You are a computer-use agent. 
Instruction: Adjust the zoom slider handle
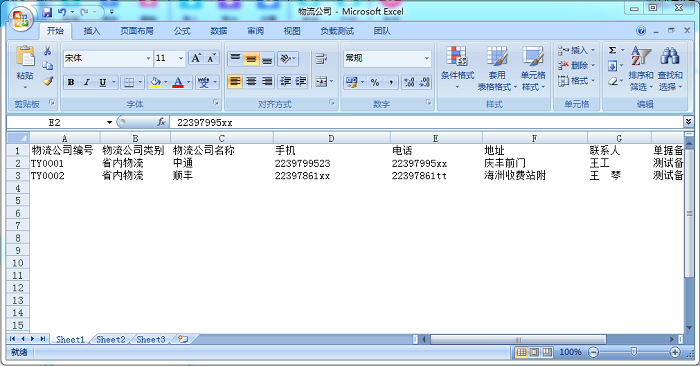point(633,352)
